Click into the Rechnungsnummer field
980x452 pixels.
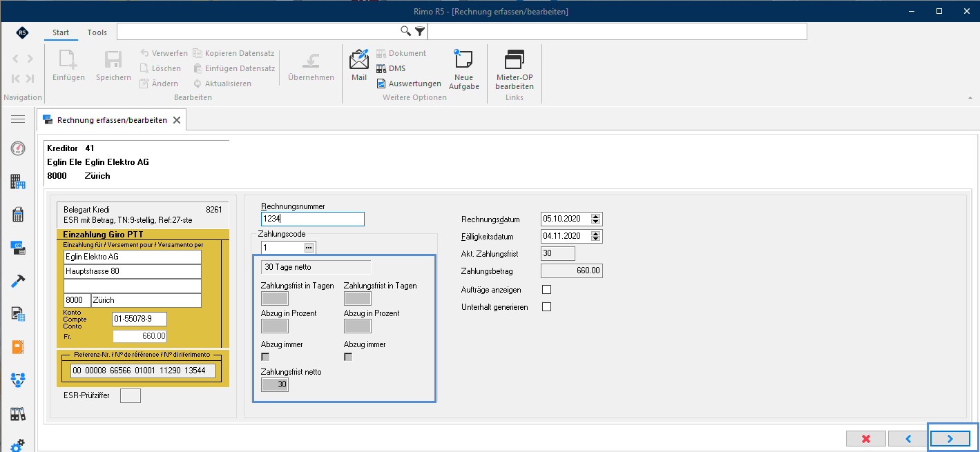coord(312,219)
